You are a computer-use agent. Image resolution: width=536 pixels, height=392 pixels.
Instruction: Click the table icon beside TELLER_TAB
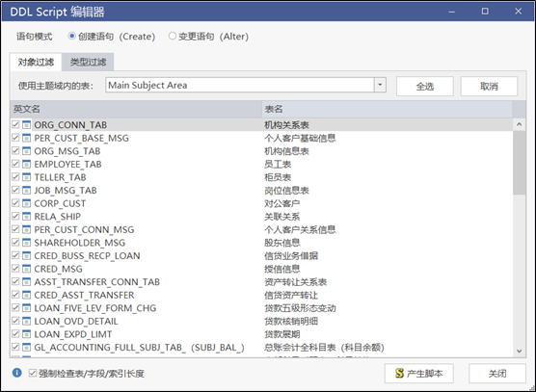(x=26, y=177)
